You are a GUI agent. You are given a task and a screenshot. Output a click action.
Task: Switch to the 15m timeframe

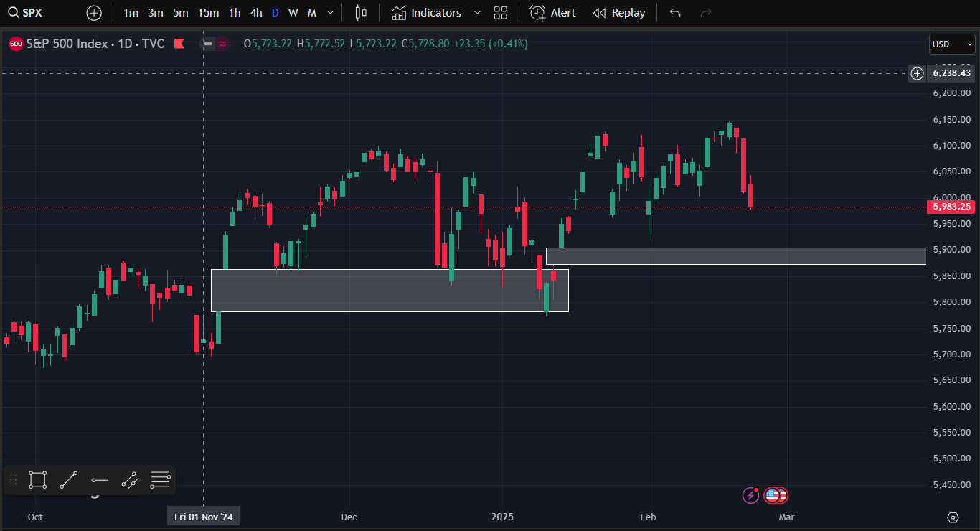point(208,13)
